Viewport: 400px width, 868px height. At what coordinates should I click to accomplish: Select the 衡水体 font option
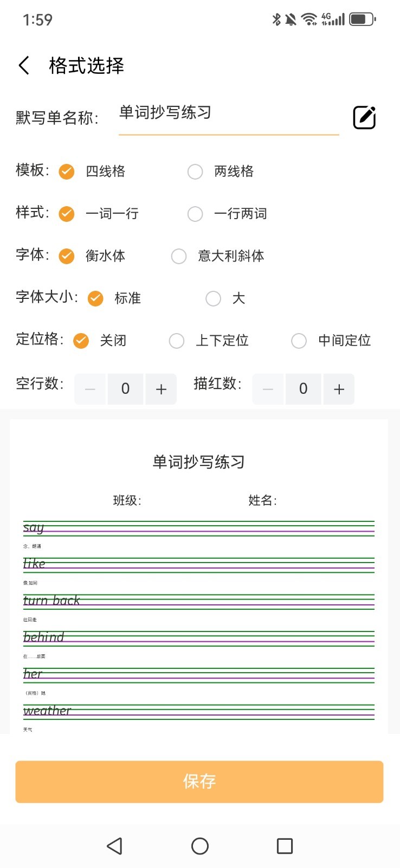point(67,256)
